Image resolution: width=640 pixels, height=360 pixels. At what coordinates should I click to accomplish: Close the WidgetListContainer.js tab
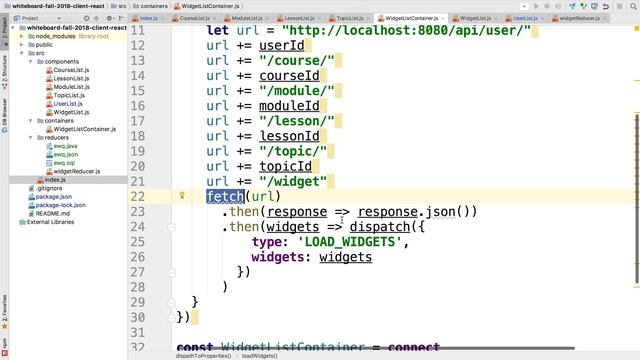(443, 18)
